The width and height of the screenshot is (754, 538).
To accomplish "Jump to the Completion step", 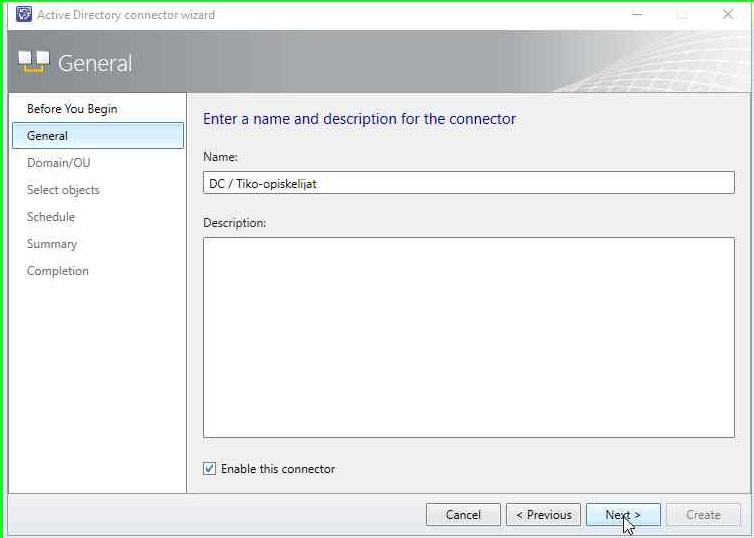I will (57, 271).
